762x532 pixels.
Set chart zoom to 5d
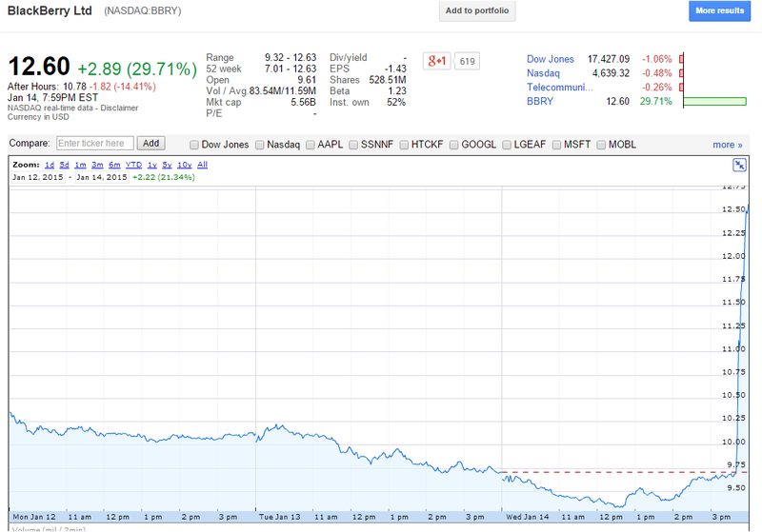(64, 165)
